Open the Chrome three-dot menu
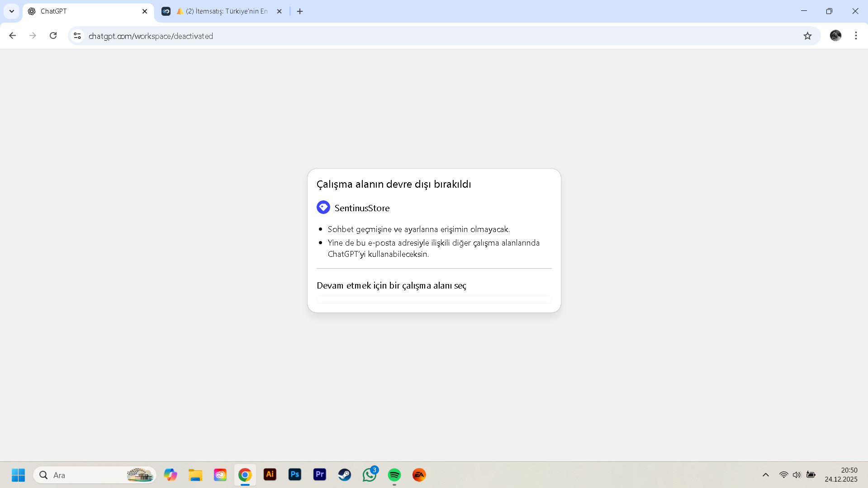 tap(856, 36)
